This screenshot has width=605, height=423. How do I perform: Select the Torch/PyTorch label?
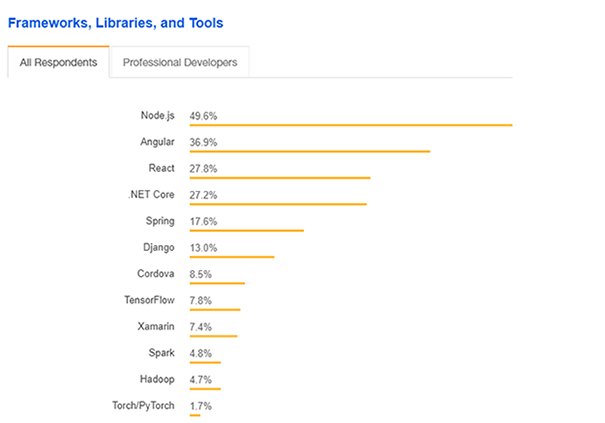click(143, 406)
